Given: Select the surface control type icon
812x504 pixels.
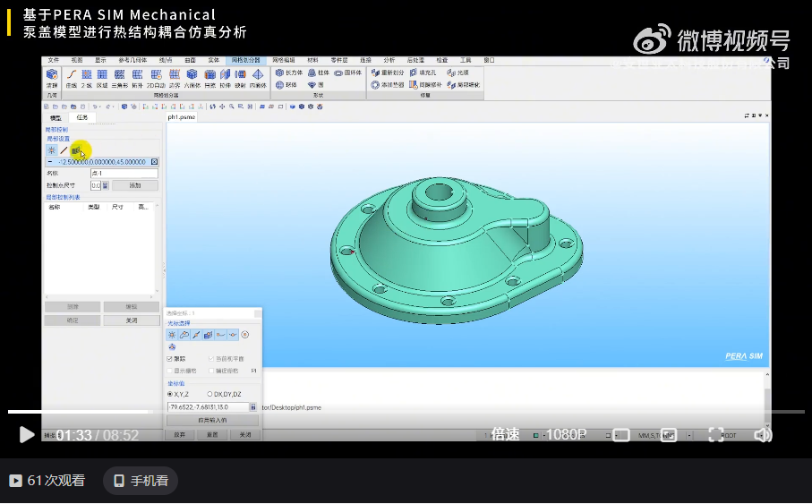Looking at the screenshot, I should (76, 150).
